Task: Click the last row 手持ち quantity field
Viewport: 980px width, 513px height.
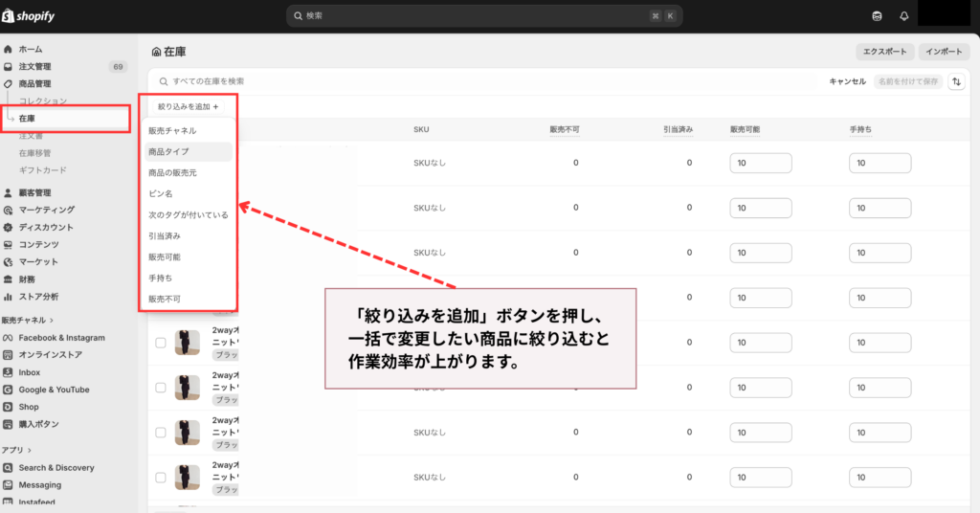Action: (880, 478)
